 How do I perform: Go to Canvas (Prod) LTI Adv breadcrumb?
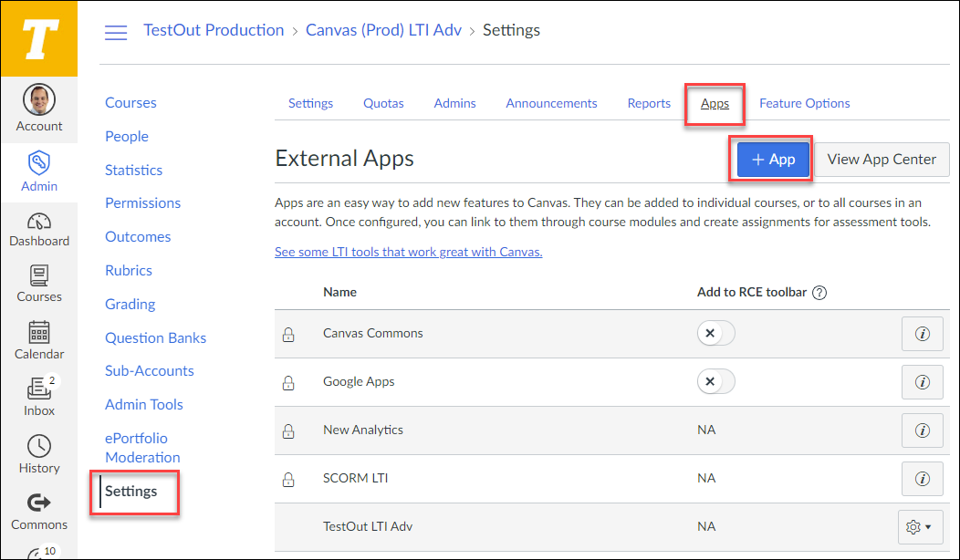(383, 30)
